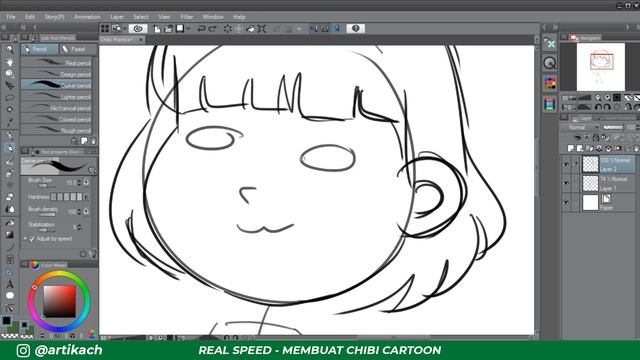This screenshot has width=640, height=360.
Task: Choose the Mechanical pencil sub tool
Action: click(x=56, y=108)
